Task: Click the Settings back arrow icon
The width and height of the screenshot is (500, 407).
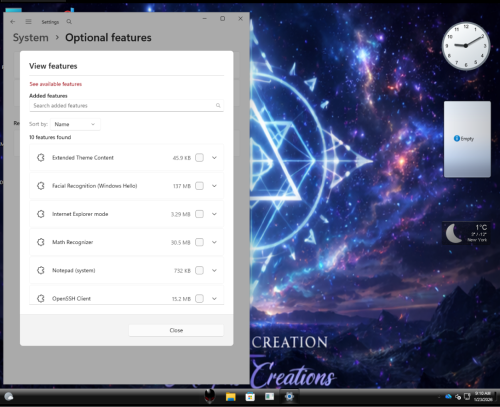Action: 13,22
